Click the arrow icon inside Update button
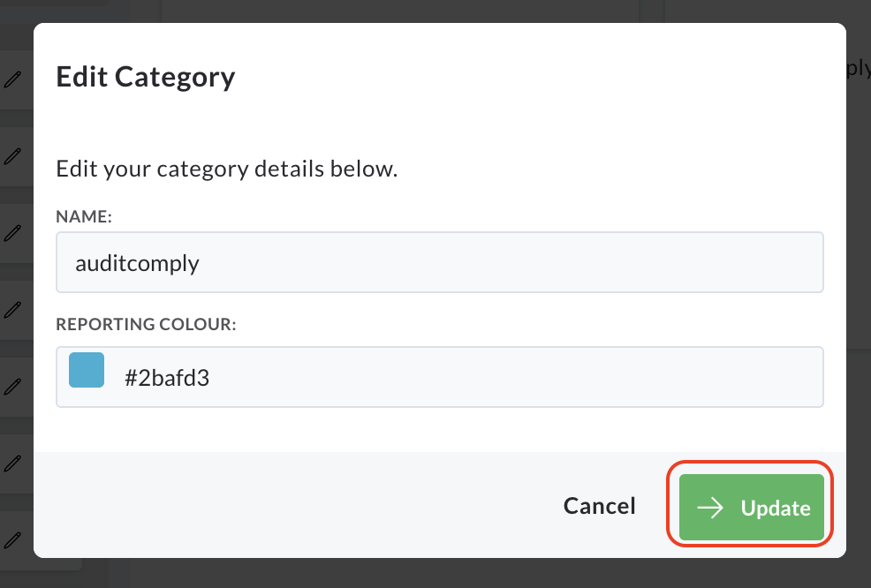The height and width of the screenshot is (588, 871). tap(710, 508)
